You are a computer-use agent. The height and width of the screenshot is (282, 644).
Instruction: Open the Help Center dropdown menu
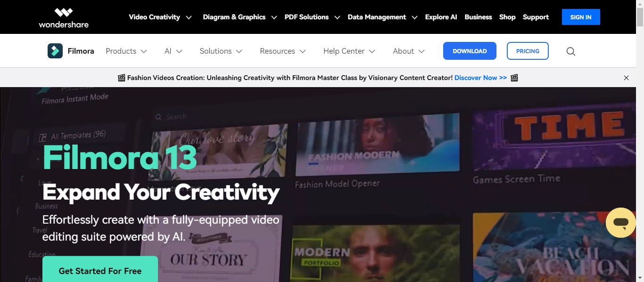[x=349, y=51]
